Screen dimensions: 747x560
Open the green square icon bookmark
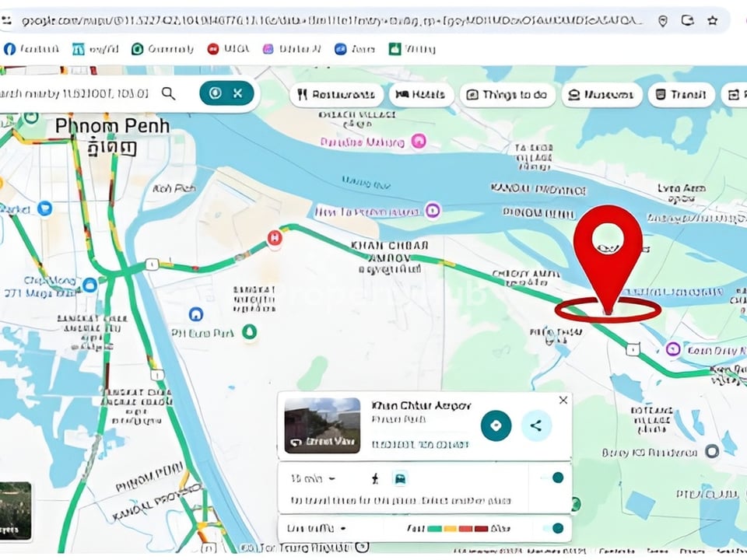412,49
